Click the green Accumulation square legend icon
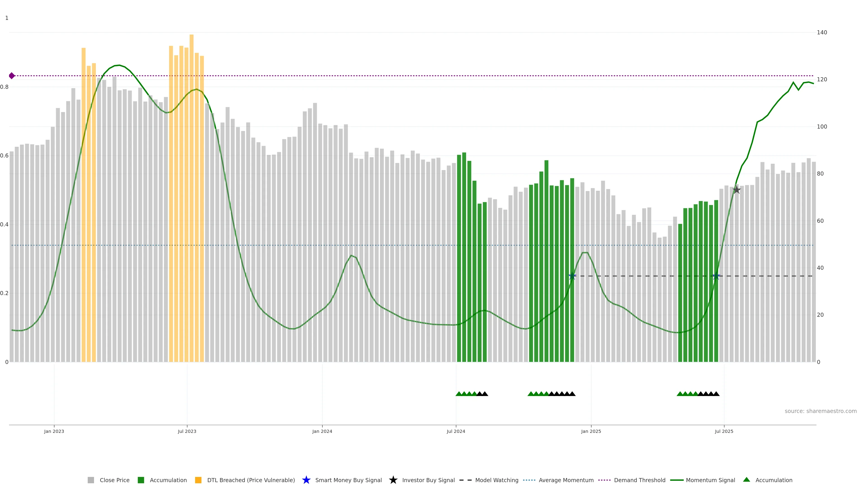This screenshot has height=488, width=868. [x=141, y=480]
